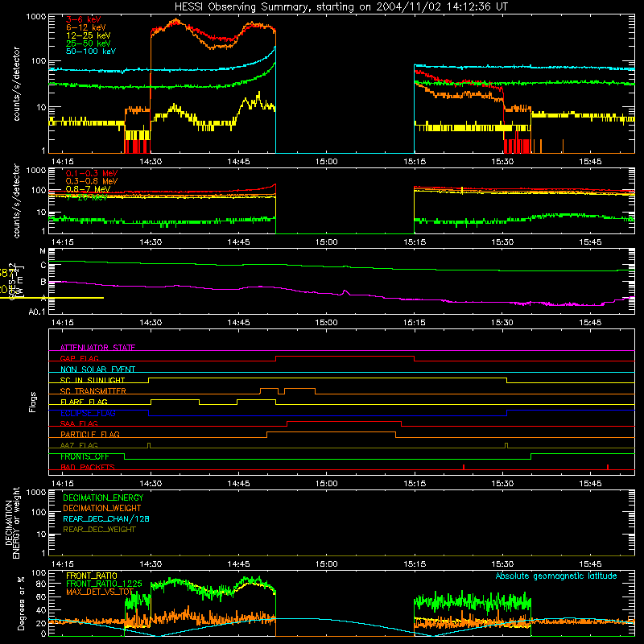Click the 0.3-0.8 MeV legend label
The image size is (644, 644).
92,181
